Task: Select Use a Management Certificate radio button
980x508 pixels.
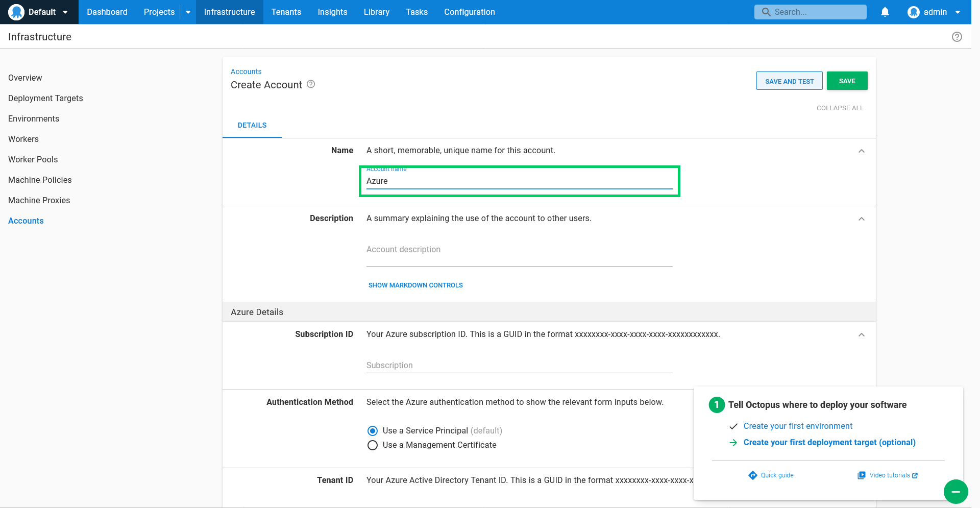Action: (x=373, y=445)
